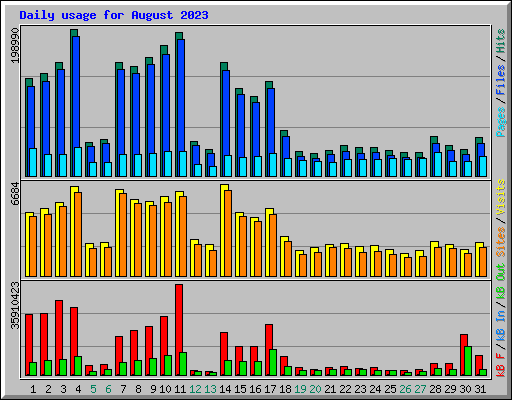
Task: Click day label 1 on the x-axis
Action: click(33, 389)
